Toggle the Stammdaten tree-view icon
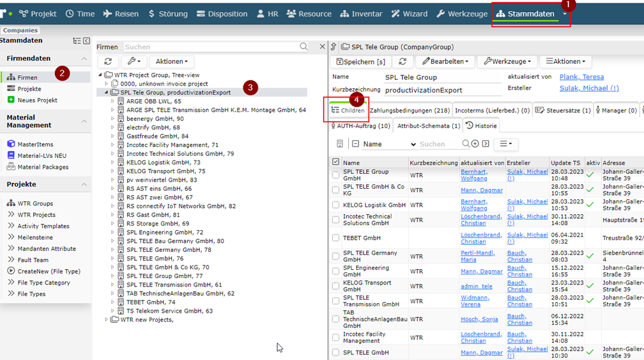The image size is (644, 360). point(77,41)
